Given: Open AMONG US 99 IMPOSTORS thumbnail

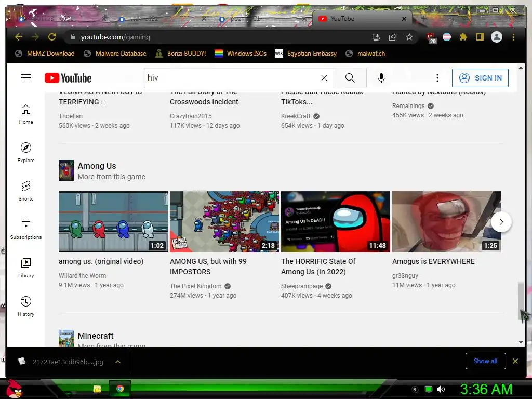Looking at the screenshot, I should click(224, 221).
